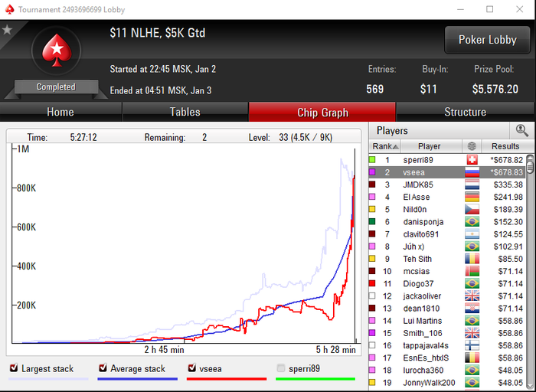Select player row JMDK85

[447, 185]
